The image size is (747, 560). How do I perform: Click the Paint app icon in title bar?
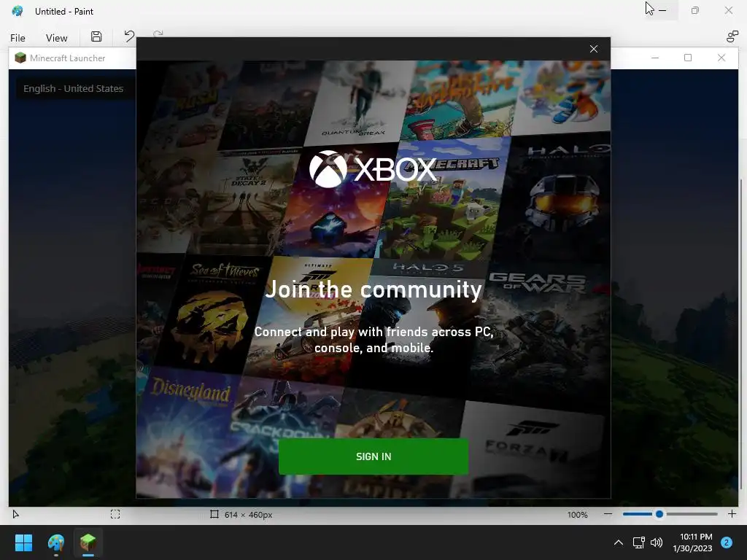(18, 11)
